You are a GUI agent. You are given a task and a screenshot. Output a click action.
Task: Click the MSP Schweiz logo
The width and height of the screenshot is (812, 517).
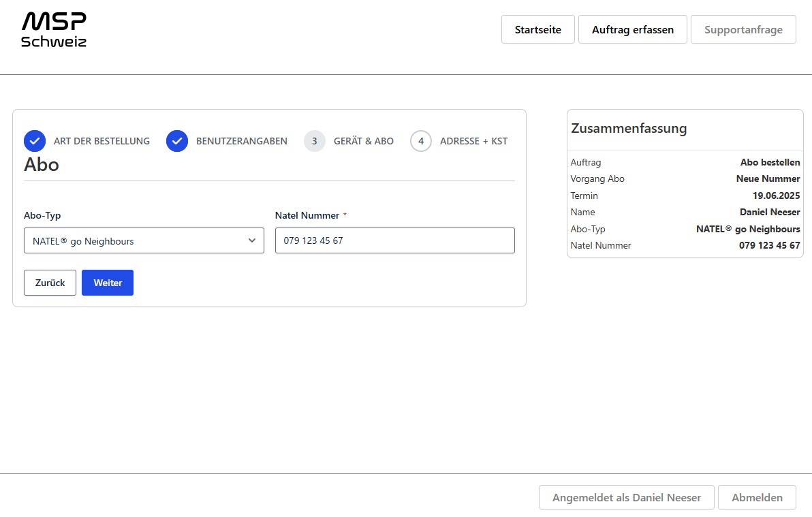click(54, 30)
